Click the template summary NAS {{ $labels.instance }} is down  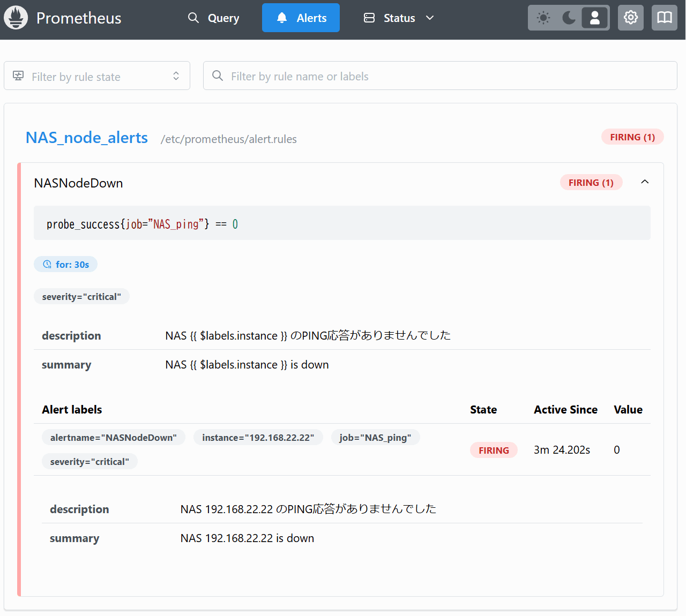[x=247, y=364]
